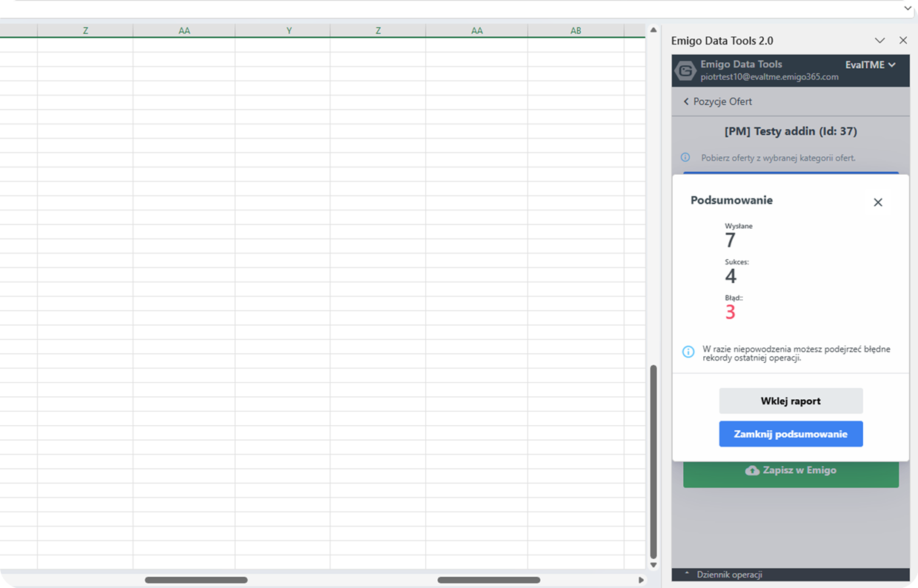Screen dimensions: 918x588
Task: Click the vertical scrollbar down arrow
Action: (x=653, y=565)
